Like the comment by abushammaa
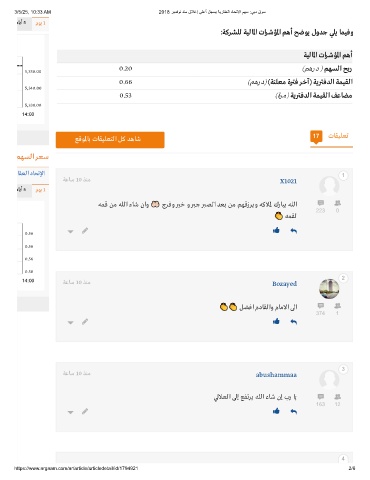This screenshot has height=480, width=370. tap(276, 411)
